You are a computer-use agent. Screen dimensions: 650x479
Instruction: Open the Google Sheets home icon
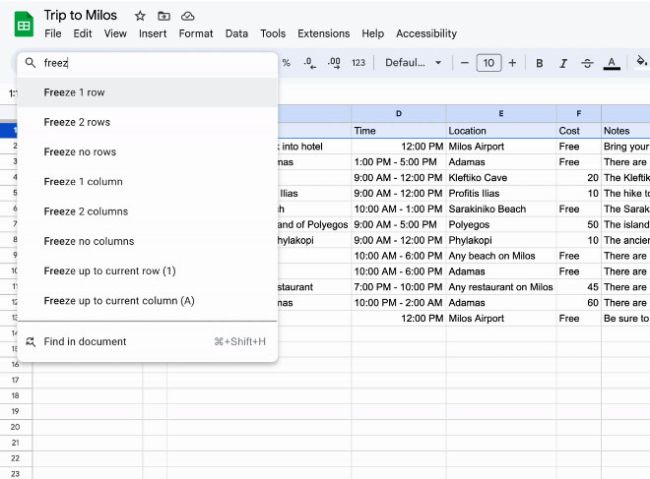24,24
